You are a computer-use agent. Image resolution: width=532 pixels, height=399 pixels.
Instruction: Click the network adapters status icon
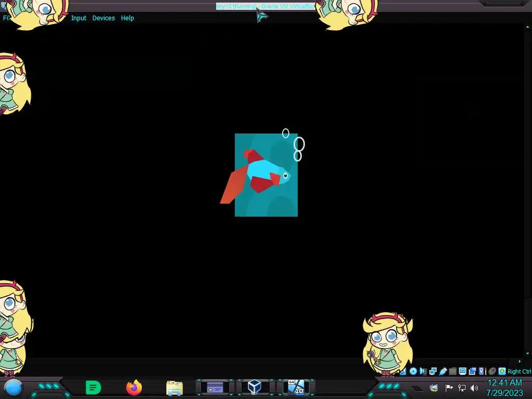[x=433, y=371]
